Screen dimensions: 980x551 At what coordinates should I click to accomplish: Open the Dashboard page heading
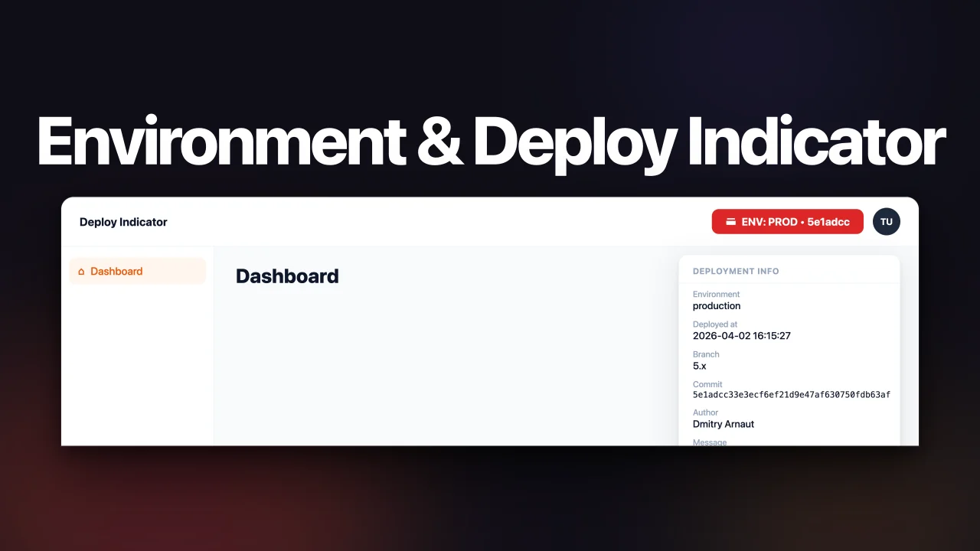click(287, 276)
